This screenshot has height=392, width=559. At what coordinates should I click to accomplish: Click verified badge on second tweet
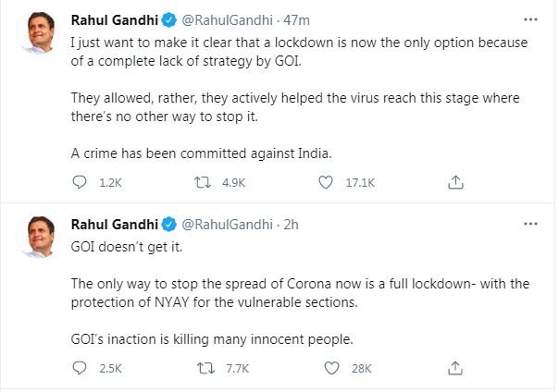pos(170,225)
